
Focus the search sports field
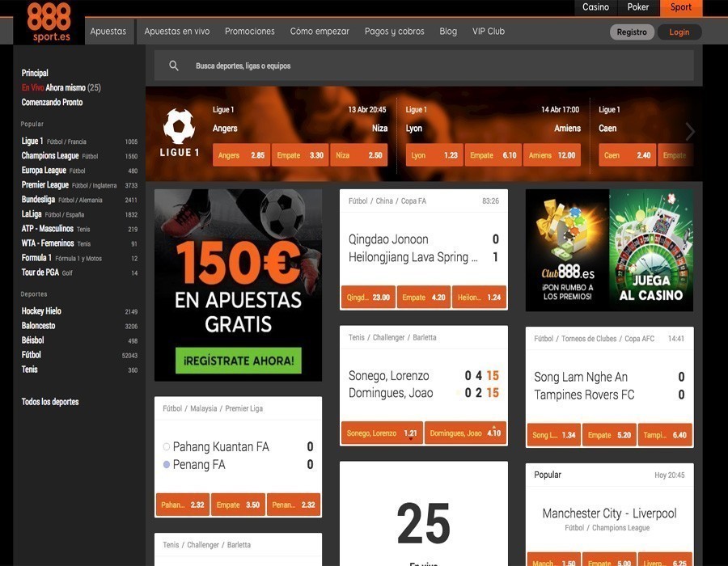(x=424, y=65)
